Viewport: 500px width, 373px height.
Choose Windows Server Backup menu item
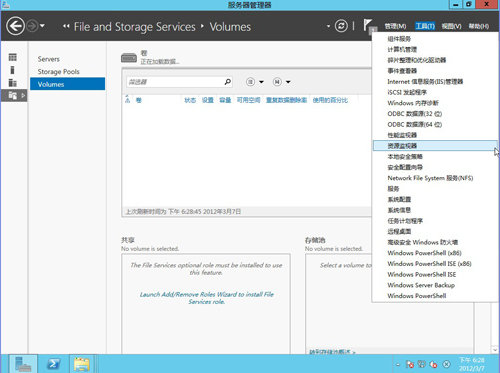click(434, 285)
